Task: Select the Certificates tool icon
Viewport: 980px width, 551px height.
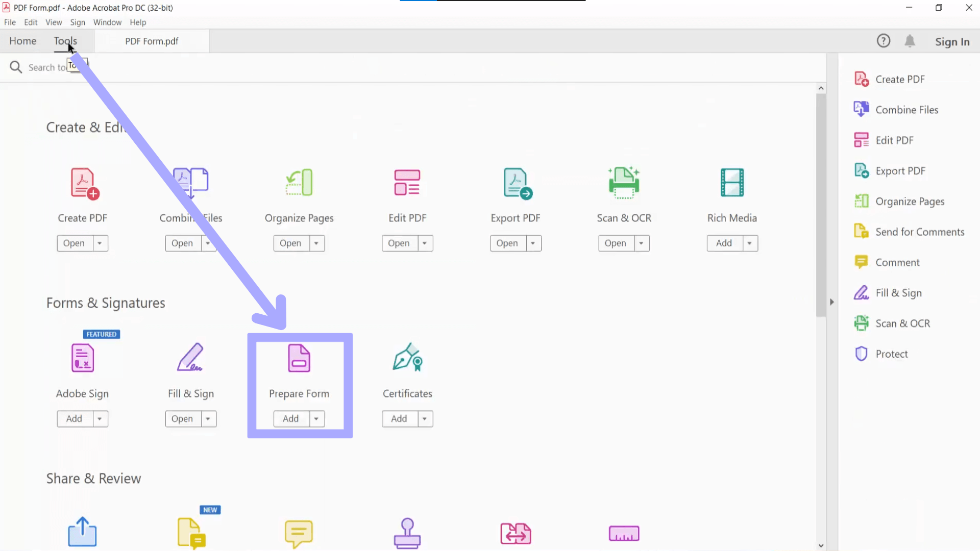Action: tap(407, 358)
